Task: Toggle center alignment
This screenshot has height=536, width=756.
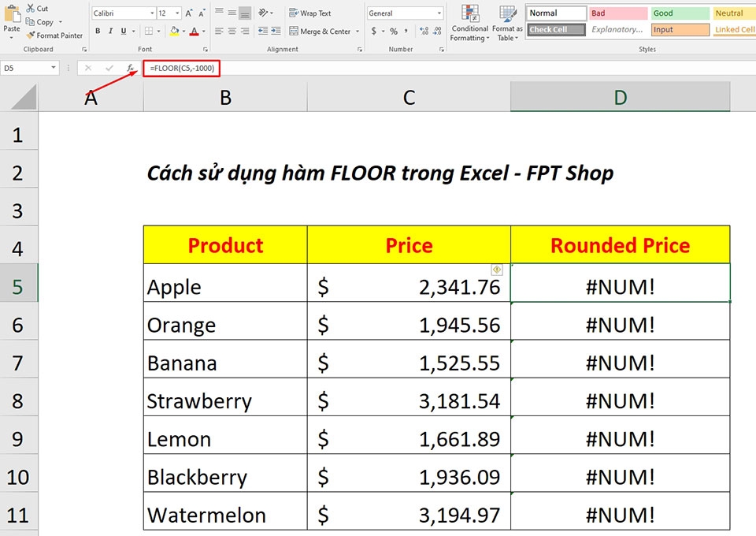Action: coord(232,32)
